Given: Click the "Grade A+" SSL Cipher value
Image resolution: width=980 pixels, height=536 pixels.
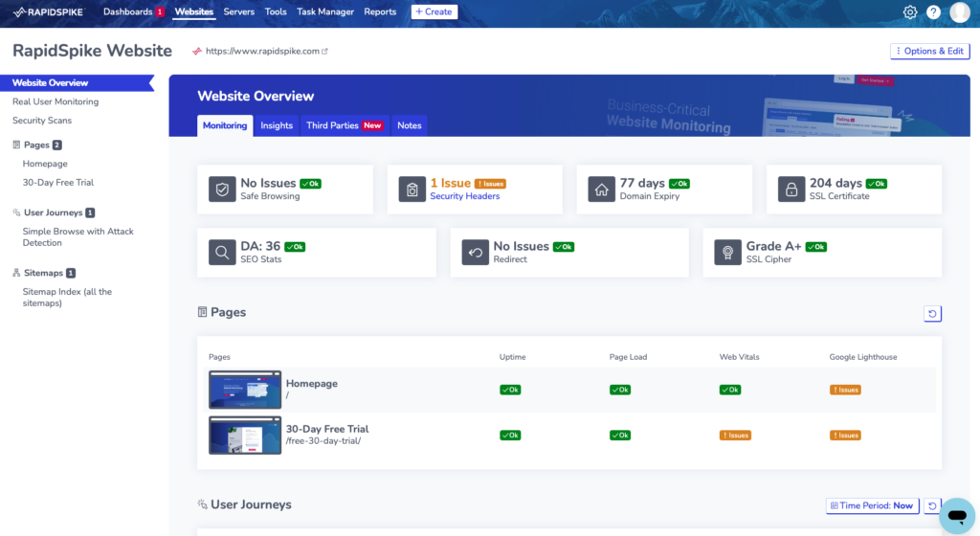Looking at the screenshot, I should coord(773,246).
